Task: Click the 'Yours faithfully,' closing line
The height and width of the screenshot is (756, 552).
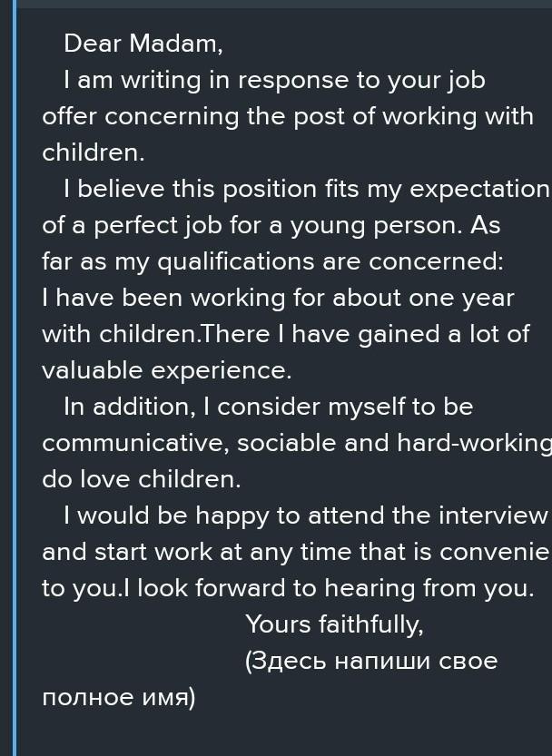Action: [334, 624]
